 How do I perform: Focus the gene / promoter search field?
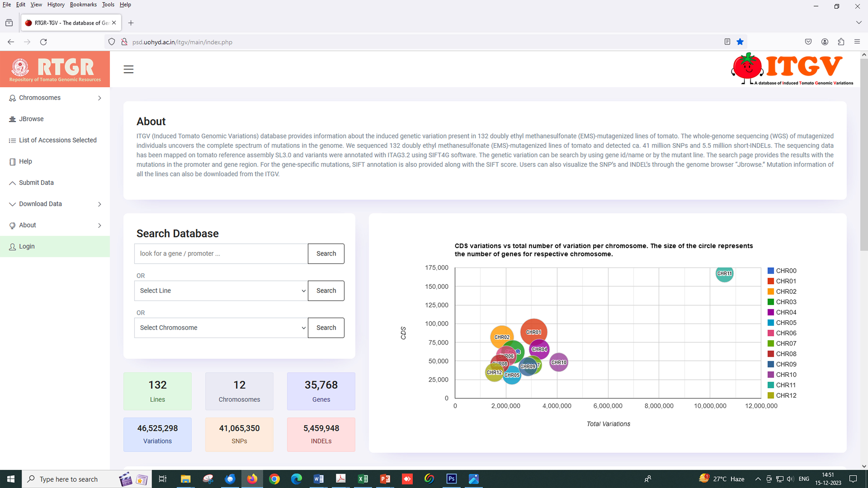click(221, 254)
